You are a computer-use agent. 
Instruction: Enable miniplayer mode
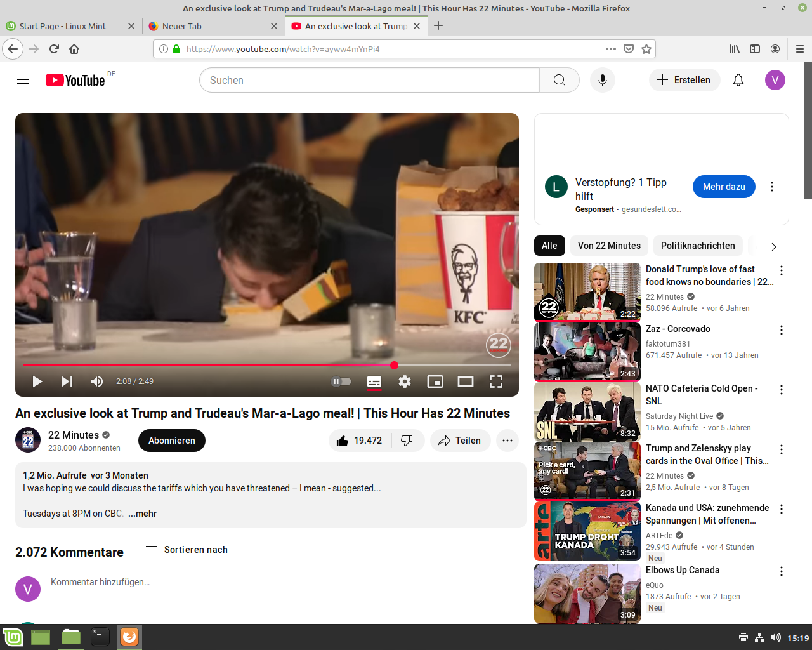tap(435, 381)
